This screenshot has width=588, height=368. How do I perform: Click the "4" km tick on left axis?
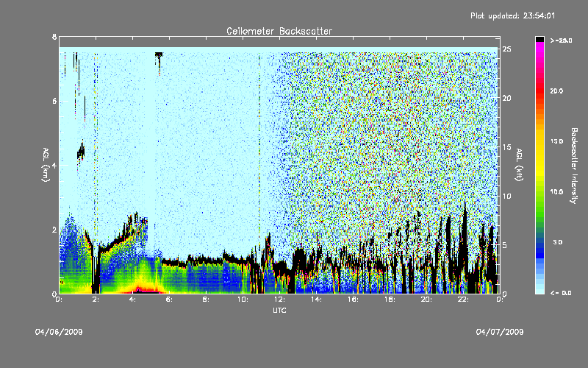tap(54, 165)
